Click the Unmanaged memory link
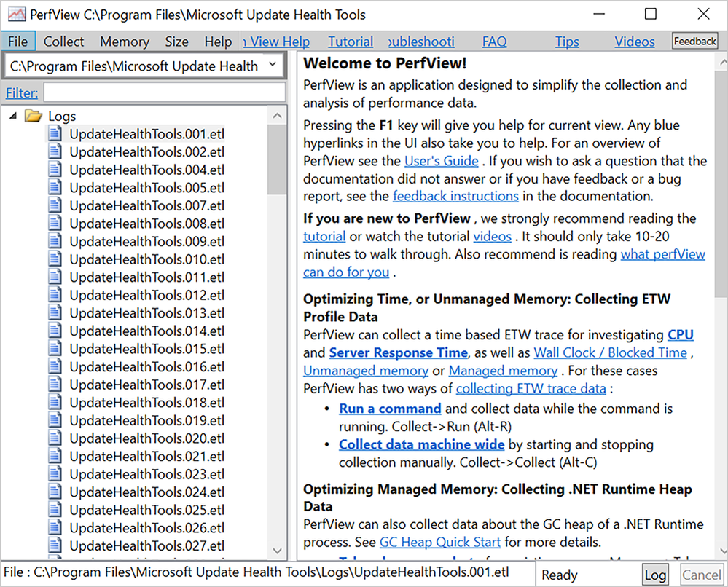The image size is (728, 587). 366,370
